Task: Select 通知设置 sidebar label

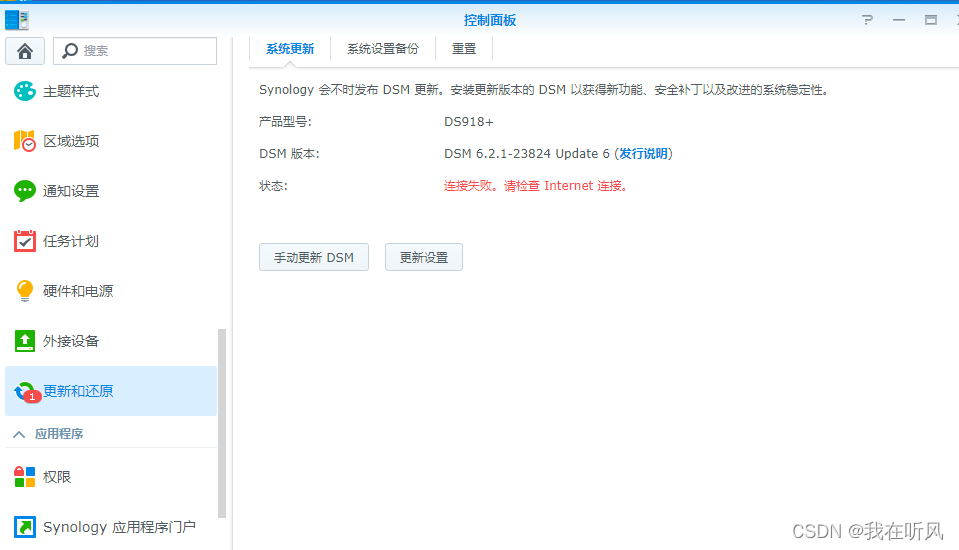Action: click(x=71, y=191)
